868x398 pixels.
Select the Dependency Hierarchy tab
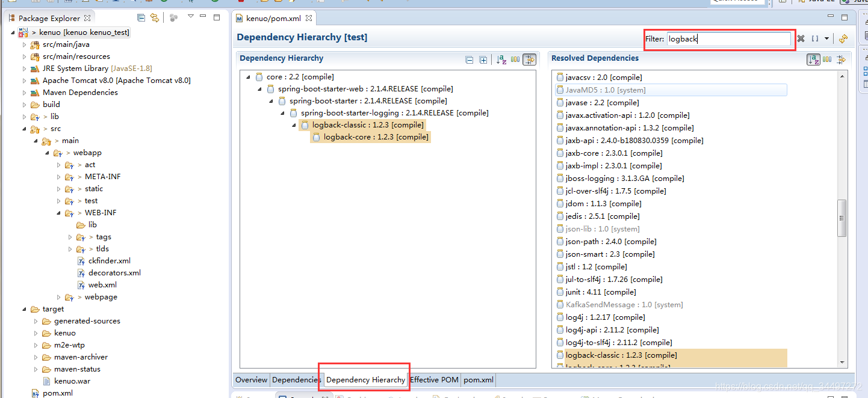(365, 380)
